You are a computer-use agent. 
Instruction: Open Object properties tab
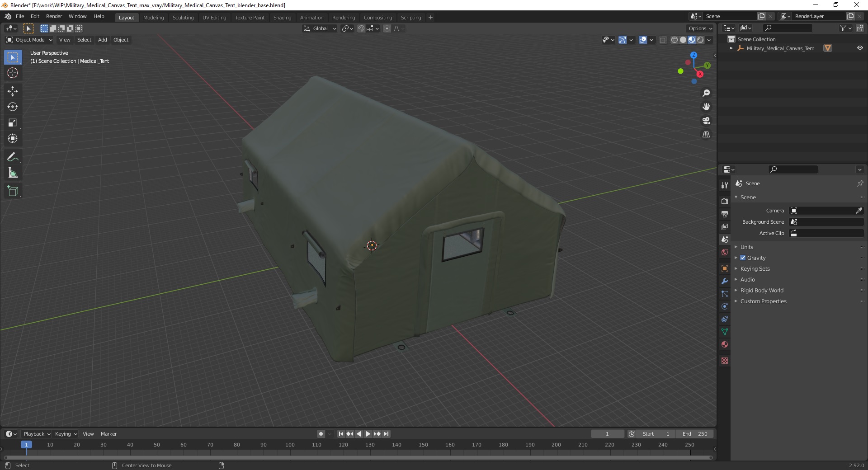725,268
